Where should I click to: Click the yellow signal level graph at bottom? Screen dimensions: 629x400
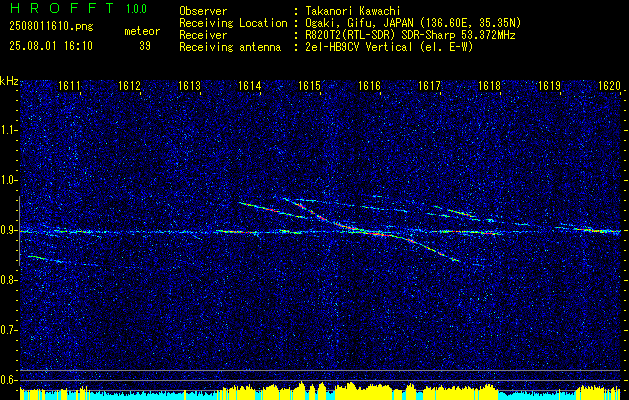(x=320, y=391)
